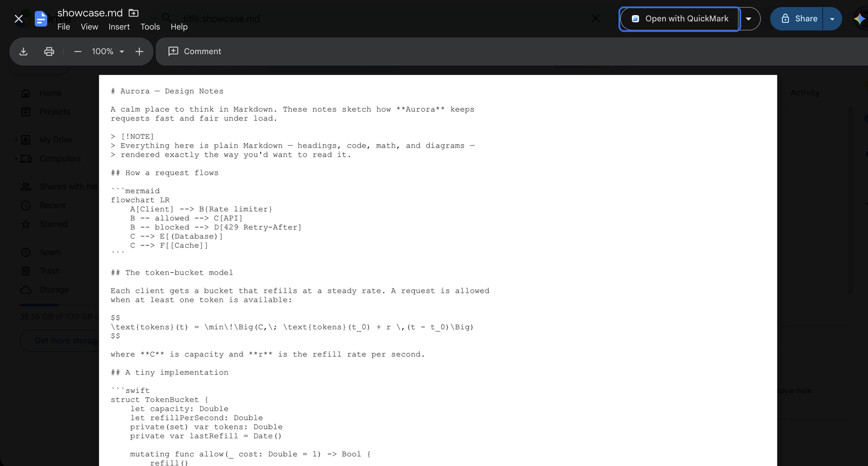Clear search with the X icon

(x=596, y=18)
